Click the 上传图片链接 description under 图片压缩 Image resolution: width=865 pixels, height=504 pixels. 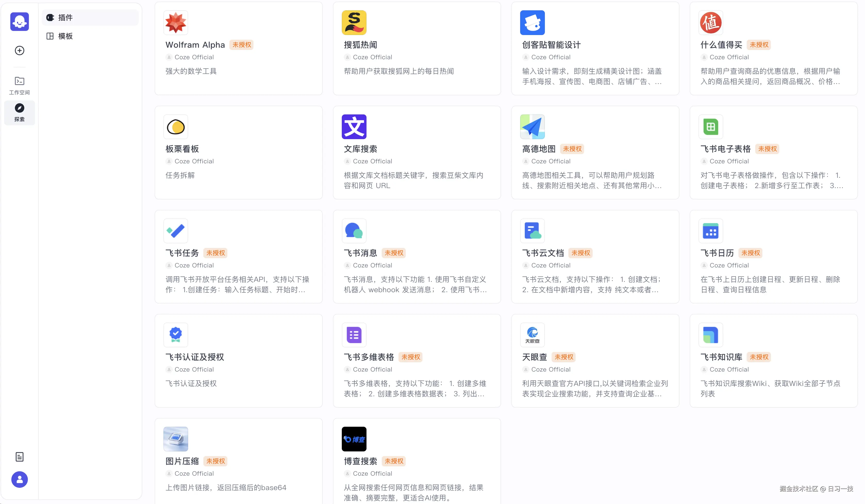pyautogui.click(x=226, y=488)
